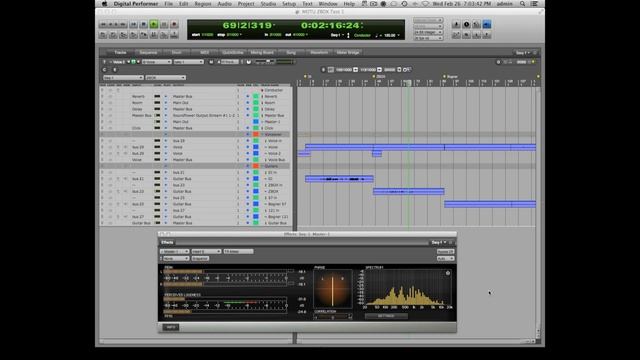Image resolution: width=640 pixels, height=360 pixels.
Task: Open the Spotlight search icon
Action: [522, 4]
